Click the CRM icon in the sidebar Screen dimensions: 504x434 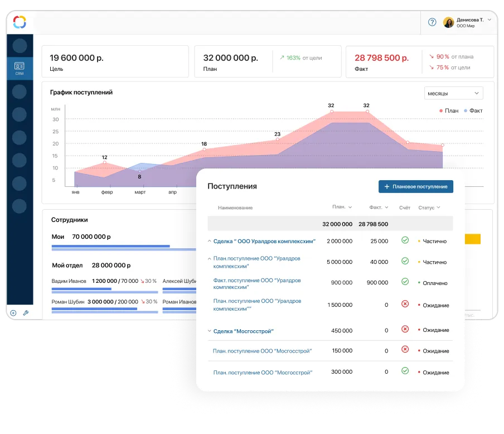click(20, 68)
